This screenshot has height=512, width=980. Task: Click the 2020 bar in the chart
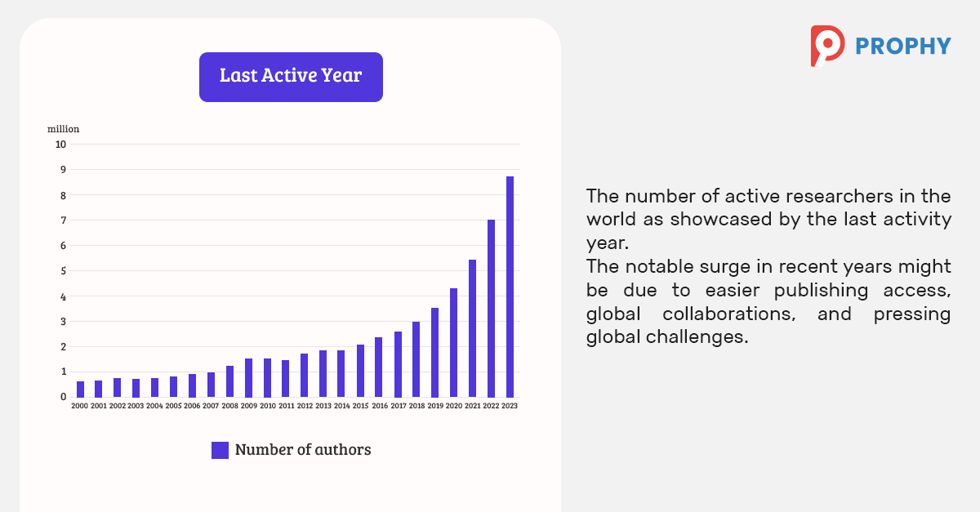(453, 343)
